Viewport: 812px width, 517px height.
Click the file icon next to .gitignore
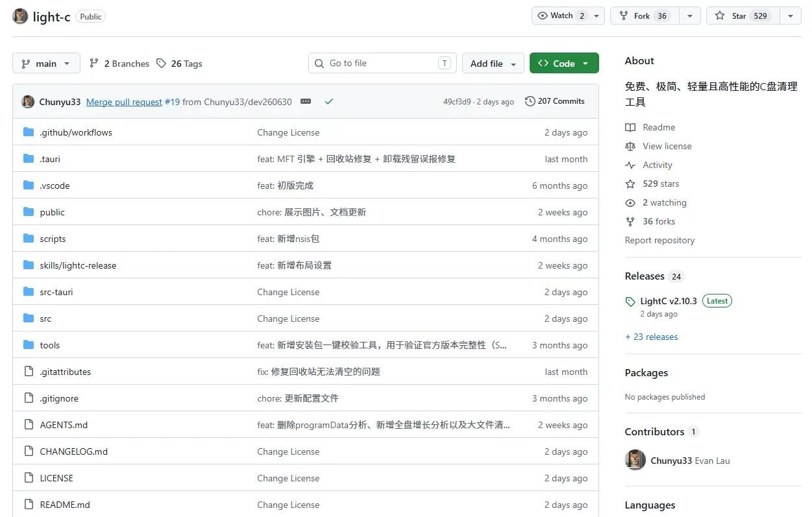(x=28, y=398)
